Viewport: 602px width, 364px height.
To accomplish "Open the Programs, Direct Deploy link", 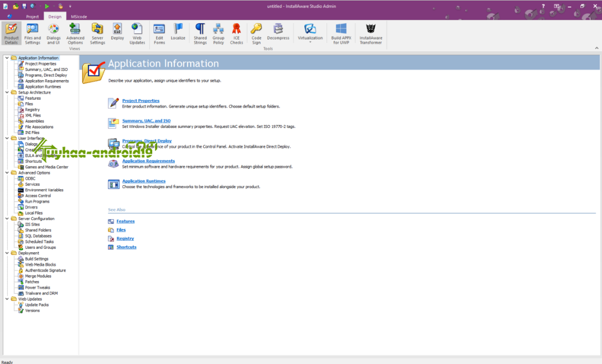I will [x=147, y=141].
